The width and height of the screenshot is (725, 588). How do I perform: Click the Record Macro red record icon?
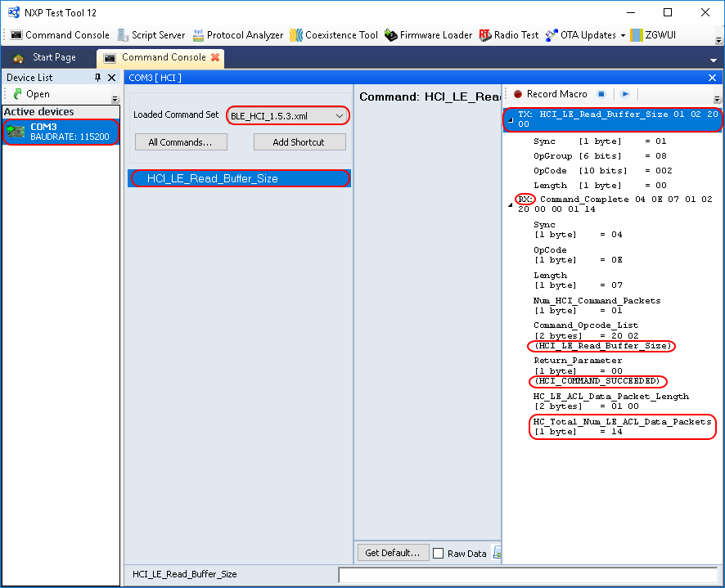coord(516,92)
